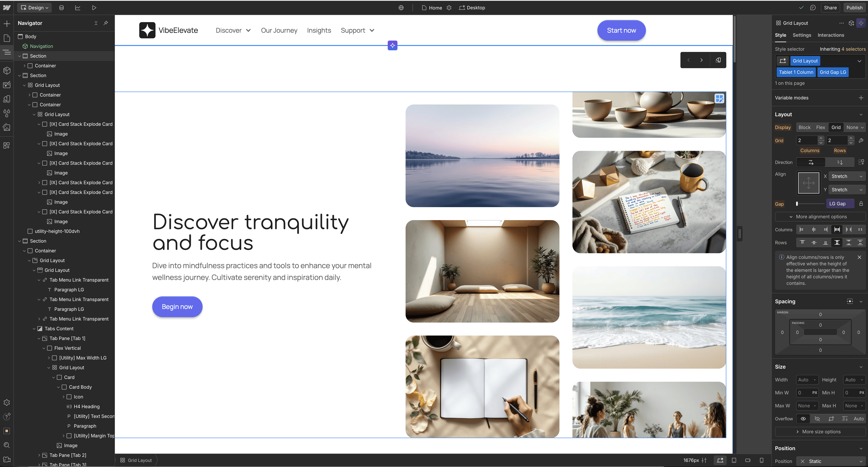This screenshot has height=467, width=868.
Task: Set overflow to Auto
Action: 859,419
